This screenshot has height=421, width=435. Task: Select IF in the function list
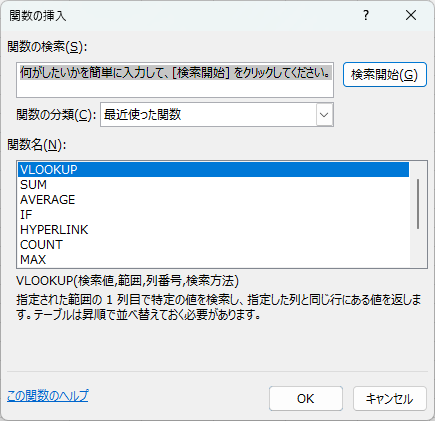click(213, 215)
